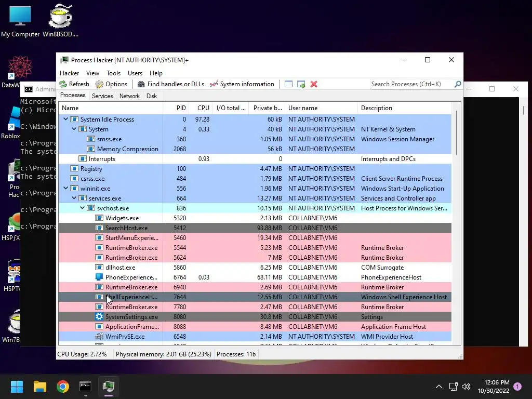The height and width of the screenshot is (399, 532).
Task: Open the taskbar clock and date
Action: [494, 387]
